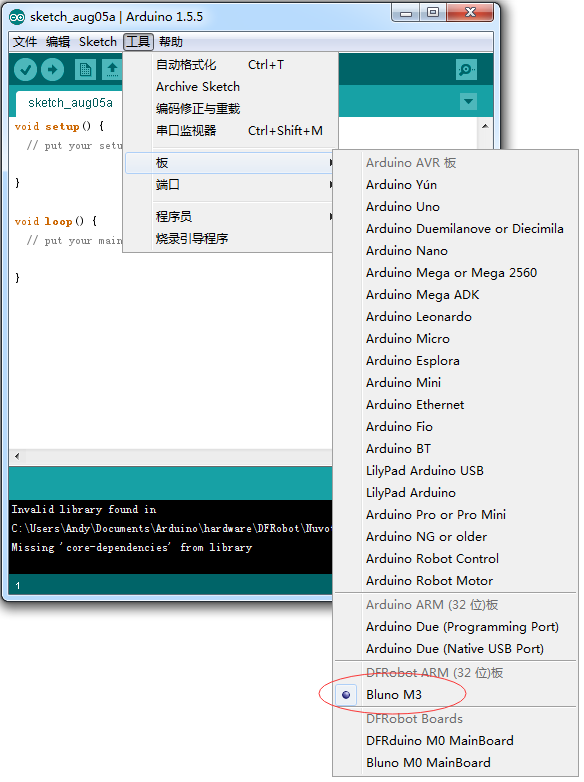This screenshot has height=782, width=584.
Task: Open the 文件 menu
Action: (x=24, y=42)
